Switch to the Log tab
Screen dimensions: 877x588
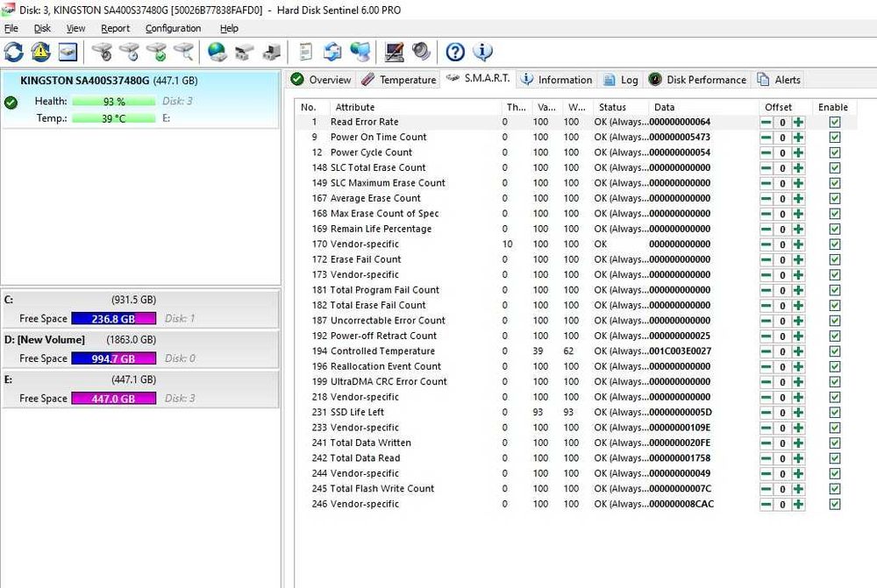pos(622,80)
